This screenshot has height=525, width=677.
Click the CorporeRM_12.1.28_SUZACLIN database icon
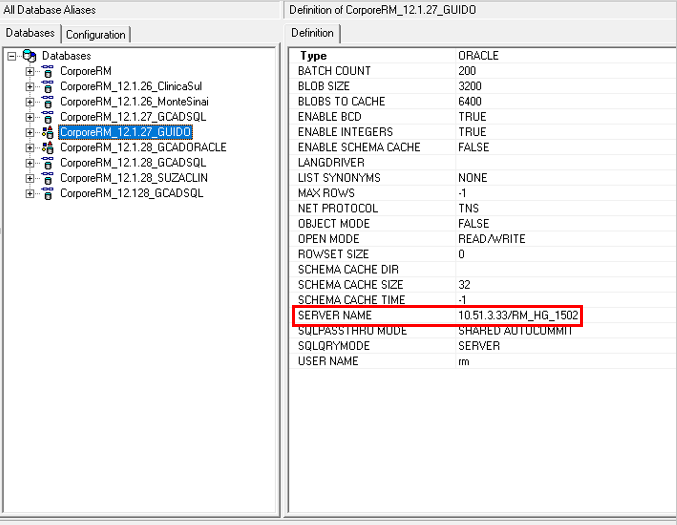47,178
